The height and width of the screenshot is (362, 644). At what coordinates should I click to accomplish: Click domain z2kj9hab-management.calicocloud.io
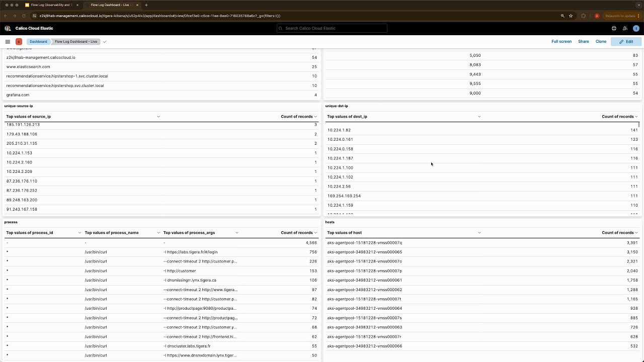(41, 57)
